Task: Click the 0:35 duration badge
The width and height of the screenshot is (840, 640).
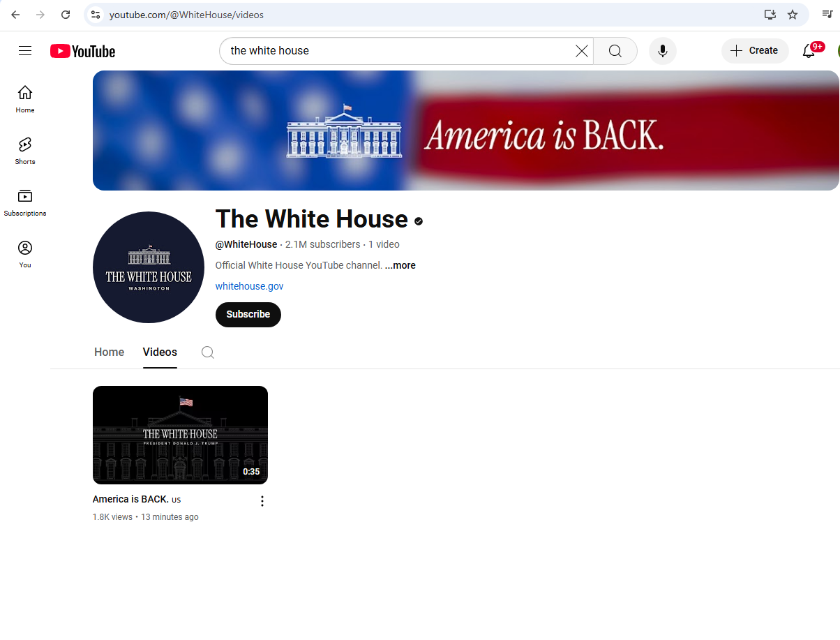Action: click(251, 472)
